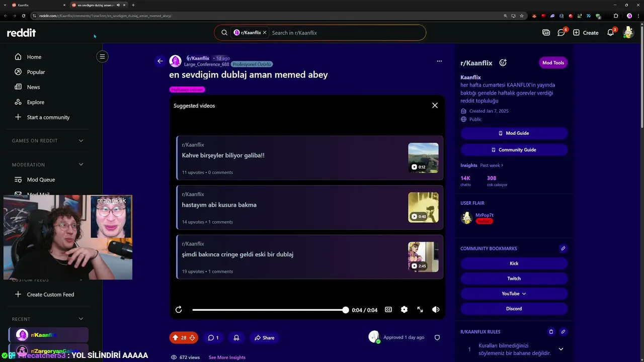Collapse the Recent section

tap(81, 319)
